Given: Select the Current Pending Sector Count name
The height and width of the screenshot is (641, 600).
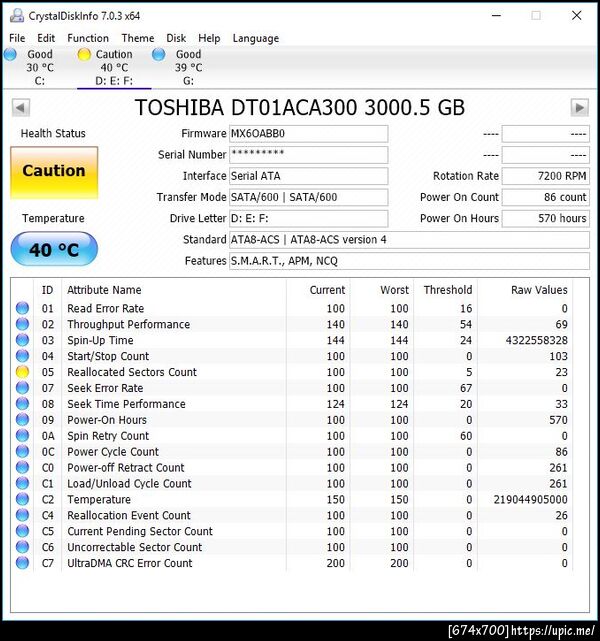Looking at the screenshot, I should [x=140, y=531].
